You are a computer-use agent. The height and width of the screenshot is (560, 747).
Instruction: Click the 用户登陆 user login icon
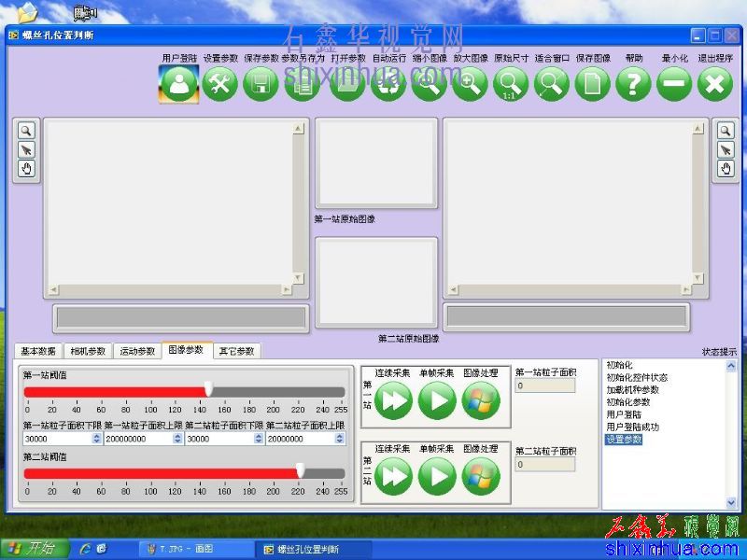click(178, 84)
